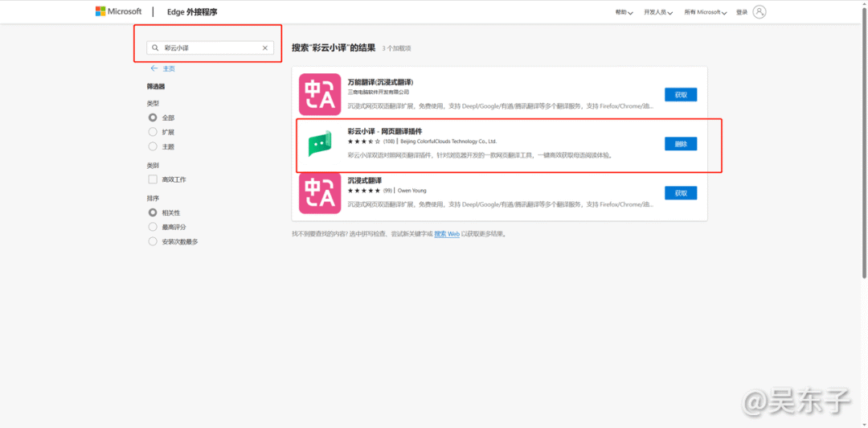868x428 pixels.
Task: Click the search magnifier icon
Action: (156, 48)
